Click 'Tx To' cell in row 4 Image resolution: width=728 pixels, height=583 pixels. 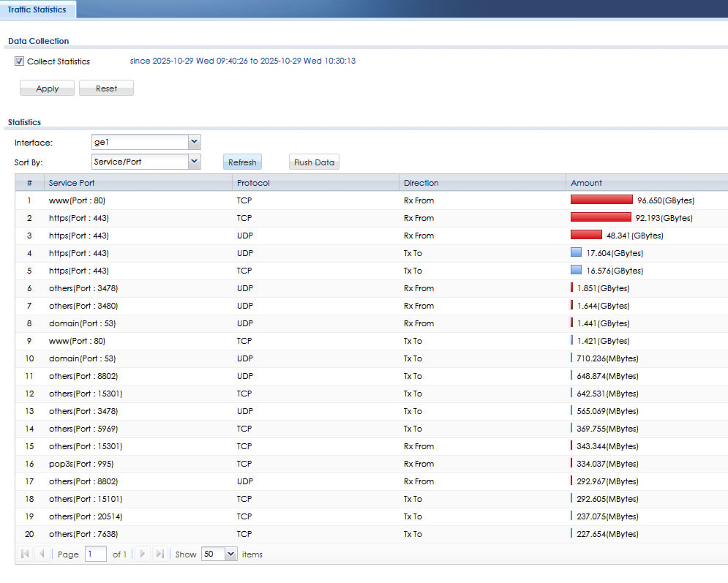pyautogui.click(x=413, y=253)
